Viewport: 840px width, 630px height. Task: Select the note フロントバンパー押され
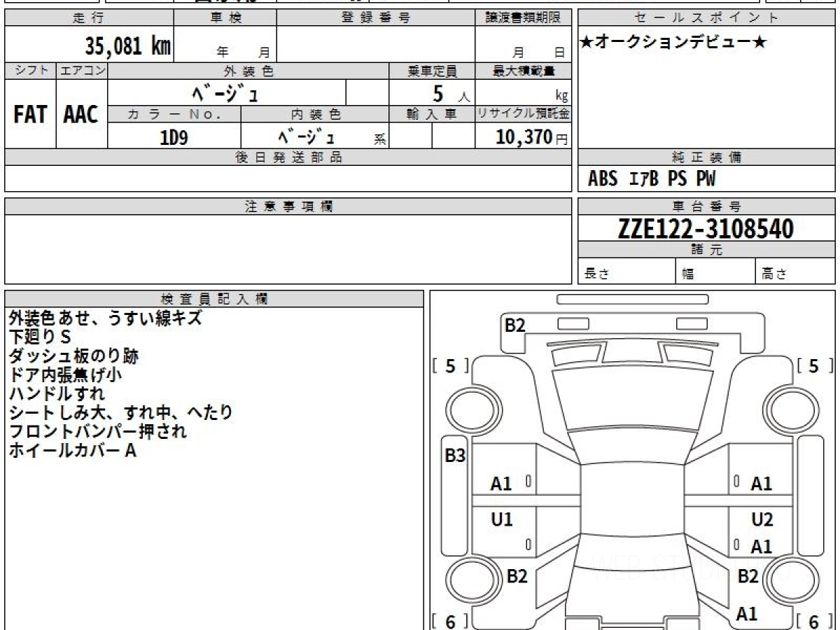click(97, 432)
